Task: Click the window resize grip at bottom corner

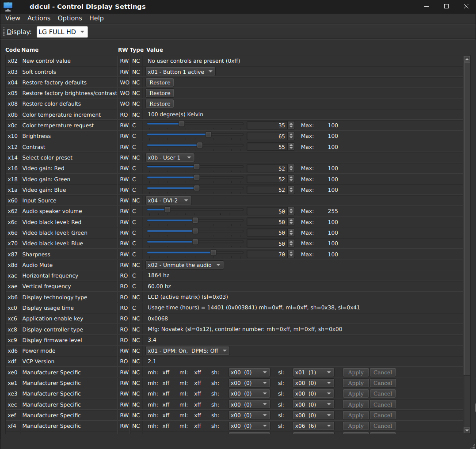Action: coord(473,446)
